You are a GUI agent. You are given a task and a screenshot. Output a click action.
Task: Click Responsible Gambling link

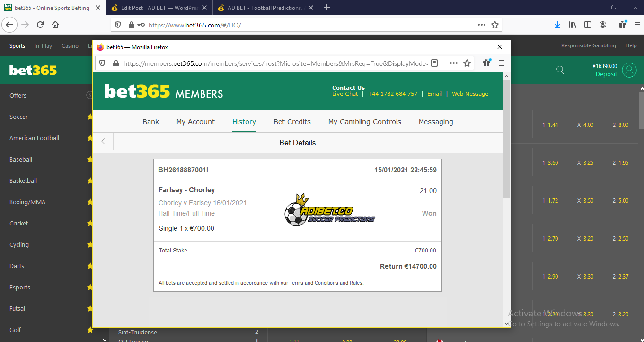[589, 46]
